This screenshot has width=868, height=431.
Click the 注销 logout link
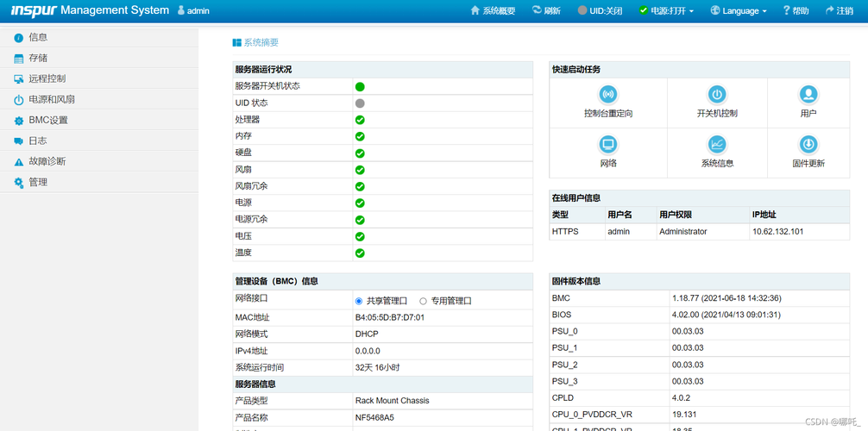pos(840,10)
